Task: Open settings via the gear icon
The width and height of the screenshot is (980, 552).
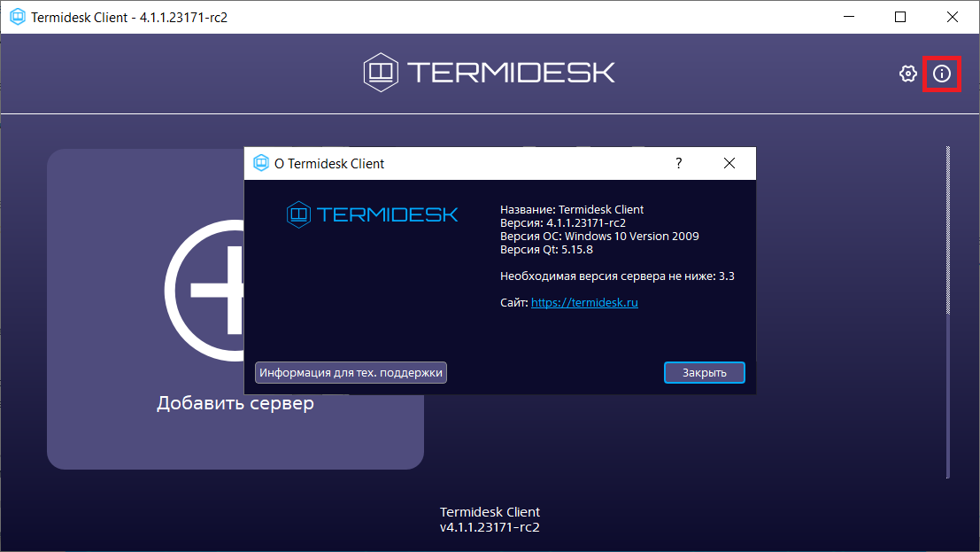Action: 907,74
